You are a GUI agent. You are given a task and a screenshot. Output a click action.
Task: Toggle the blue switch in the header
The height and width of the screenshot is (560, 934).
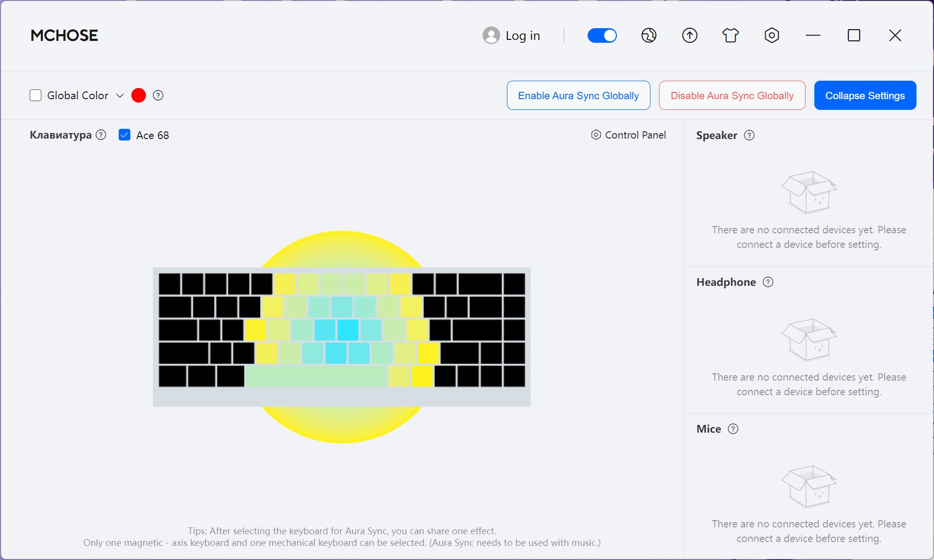tap(602, 35)
